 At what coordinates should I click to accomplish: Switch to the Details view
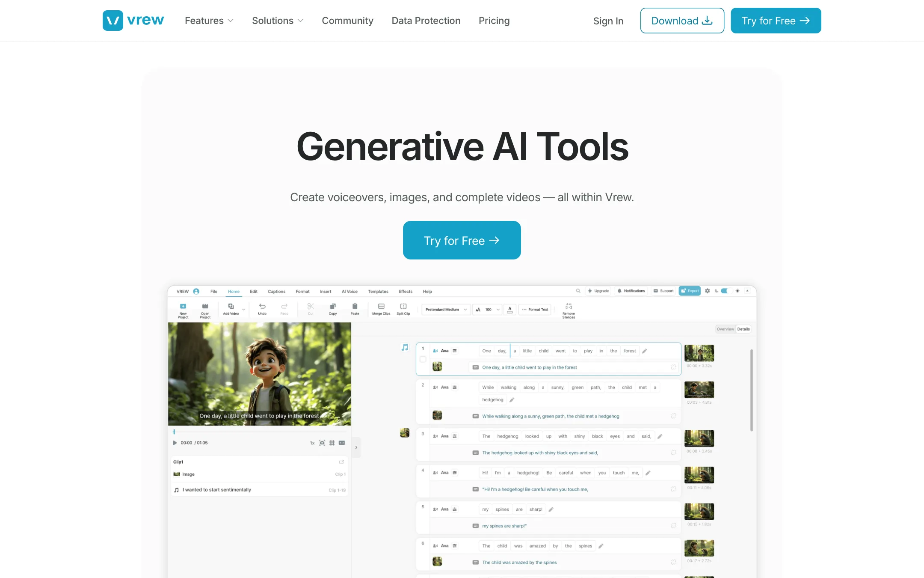(x=743, y=329)
